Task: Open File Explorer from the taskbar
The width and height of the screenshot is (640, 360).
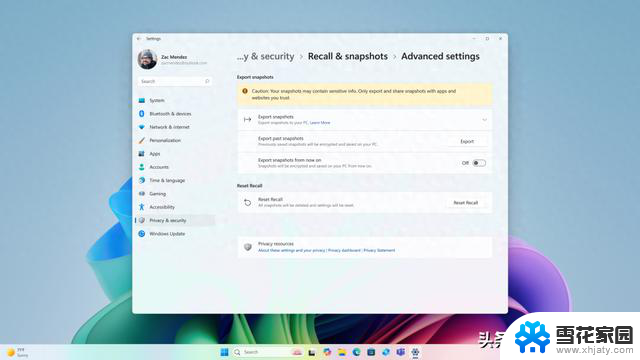Action: click(342, 352)
